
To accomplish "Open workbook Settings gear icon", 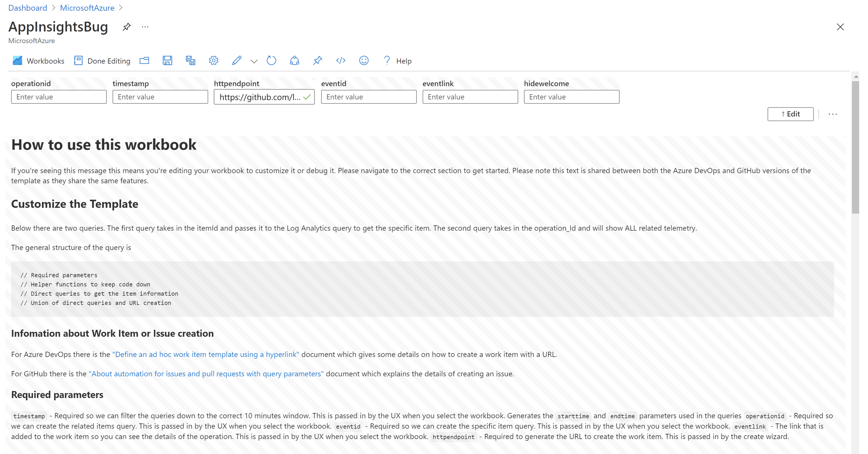I will 214,61.
